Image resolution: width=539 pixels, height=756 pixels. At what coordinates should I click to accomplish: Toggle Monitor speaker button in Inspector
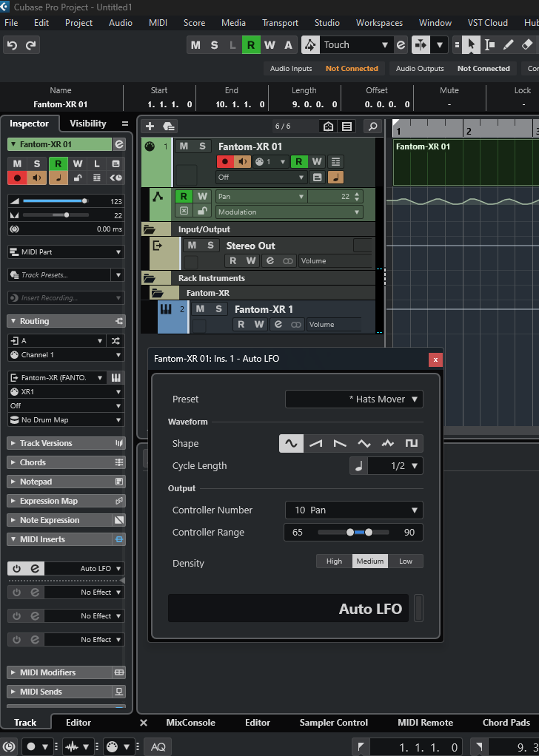pos(37,178)
